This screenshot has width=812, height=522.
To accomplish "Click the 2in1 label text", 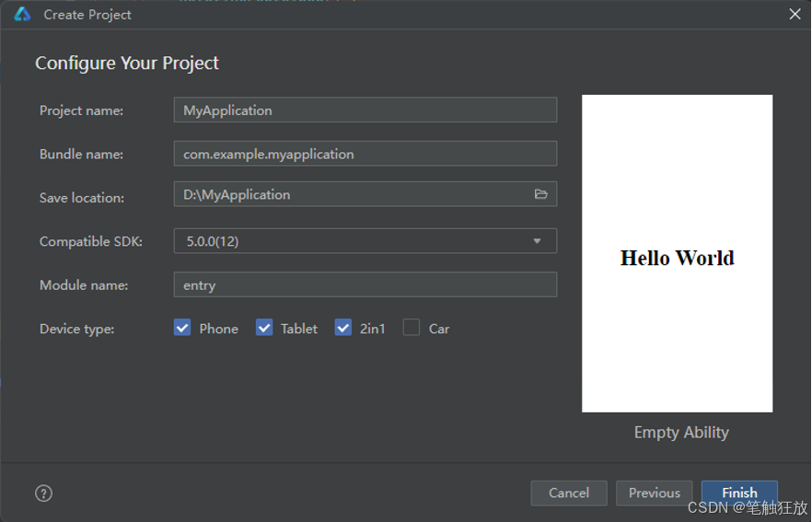I will 372,329.
